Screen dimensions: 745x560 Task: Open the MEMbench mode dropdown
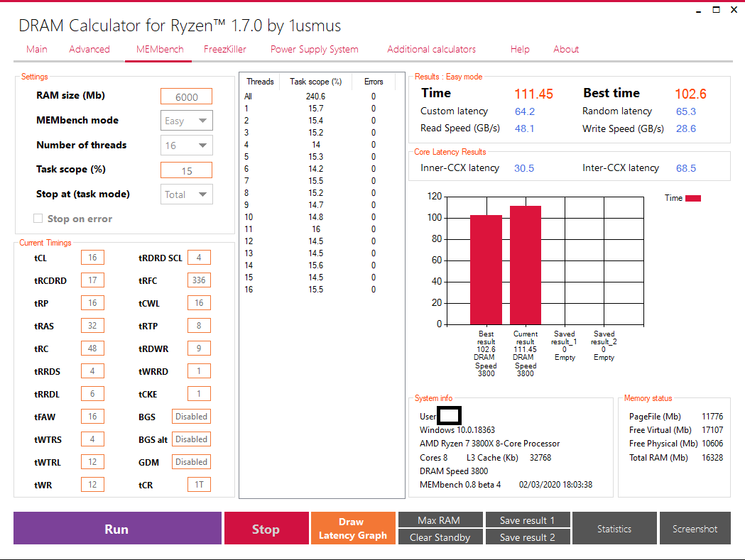tap(186, 121)
